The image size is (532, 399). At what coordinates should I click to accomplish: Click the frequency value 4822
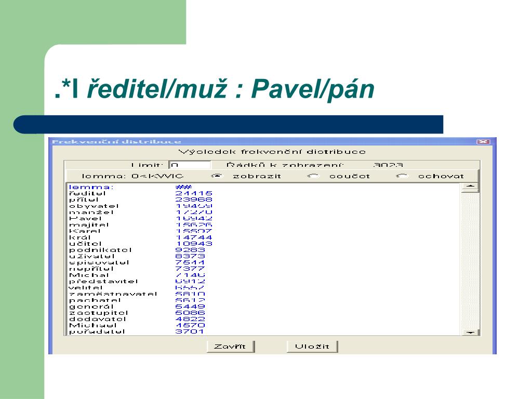click(190, 319)
